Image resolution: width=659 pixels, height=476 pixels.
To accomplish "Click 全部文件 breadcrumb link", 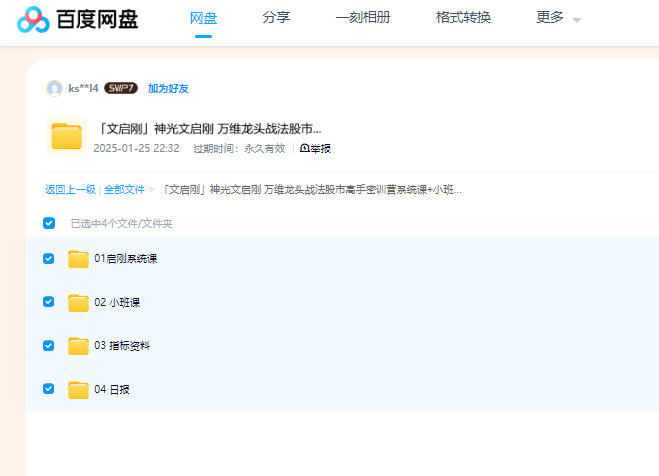I will (x=124, y=189).
